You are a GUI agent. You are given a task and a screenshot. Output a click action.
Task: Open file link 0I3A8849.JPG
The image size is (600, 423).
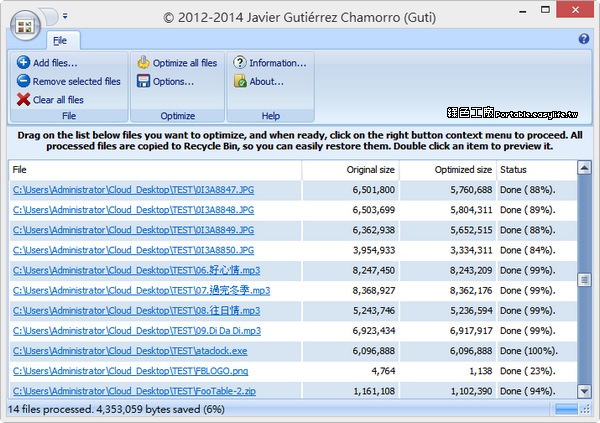133,230
